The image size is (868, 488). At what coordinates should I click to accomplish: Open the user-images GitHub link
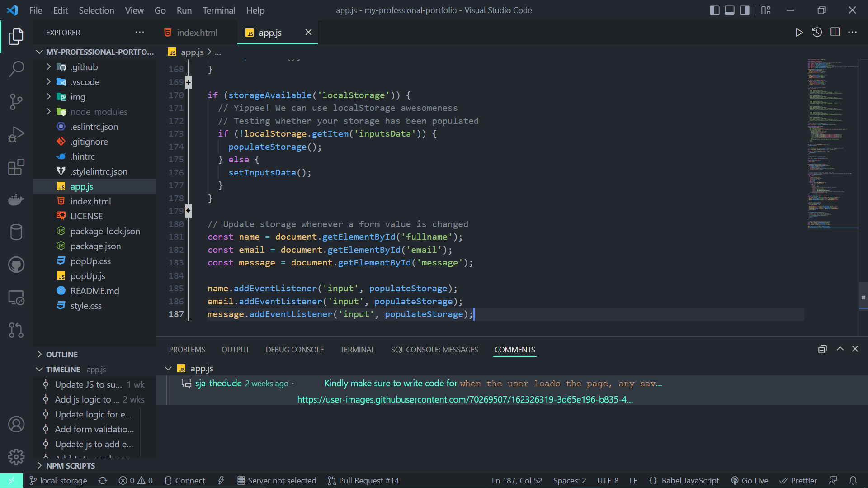click(465, 399)
